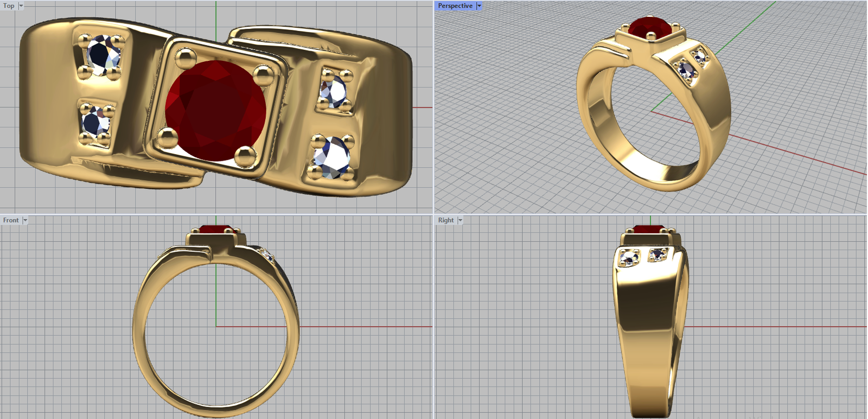Click the upper-right diamond in Top view
This screenshot has height=419, width=868.
(x=334, y=90)
